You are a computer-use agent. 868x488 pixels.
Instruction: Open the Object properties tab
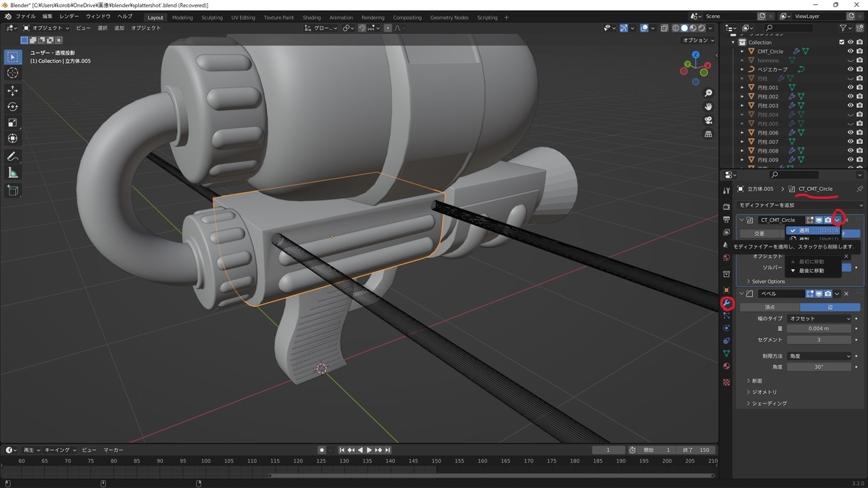727,290
